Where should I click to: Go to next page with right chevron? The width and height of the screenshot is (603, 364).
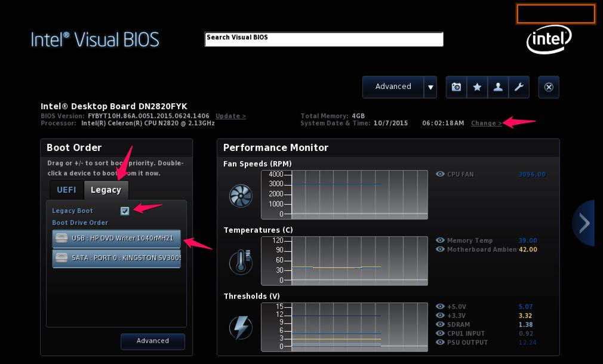[x=584, y=223]
